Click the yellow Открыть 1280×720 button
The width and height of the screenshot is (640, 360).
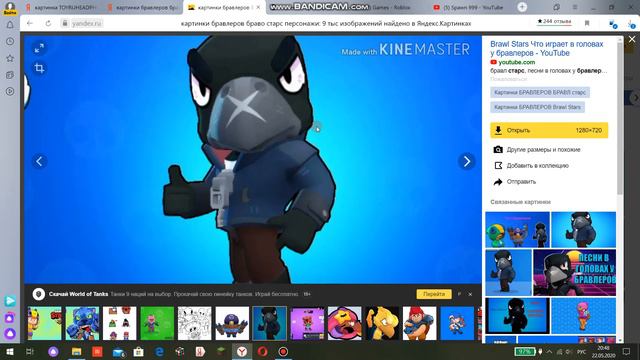tap(549, 130)
